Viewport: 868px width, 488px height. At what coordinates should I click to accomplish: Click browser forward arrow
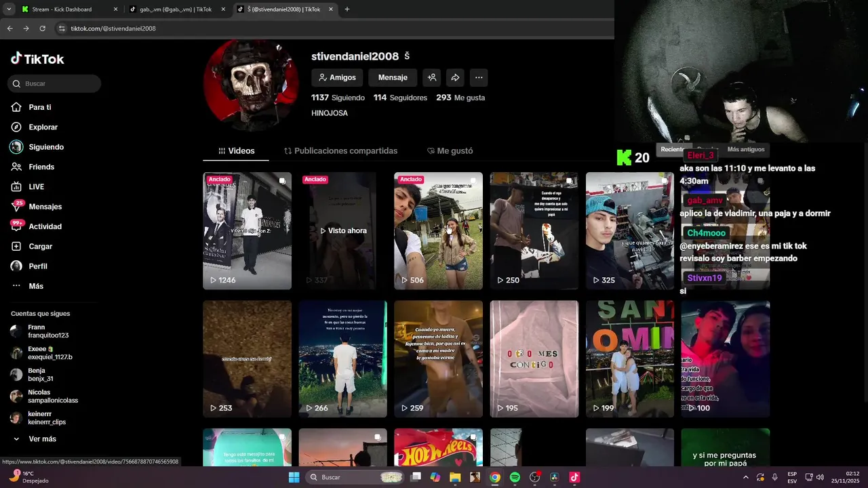[x=26, y=28]
